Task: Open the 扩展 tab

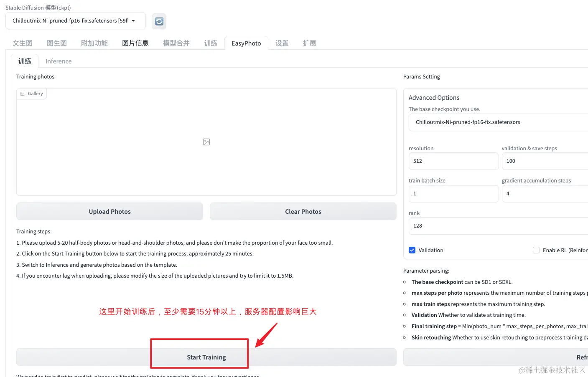Action: [310, 43]
